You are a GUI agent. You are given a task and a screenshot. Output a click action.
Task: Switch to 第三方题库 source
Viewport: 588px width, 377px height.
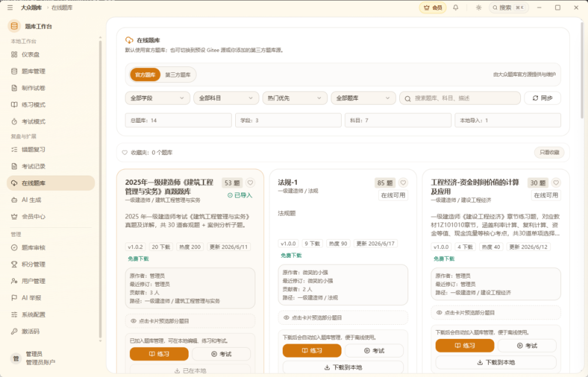[x=178, y=75]
